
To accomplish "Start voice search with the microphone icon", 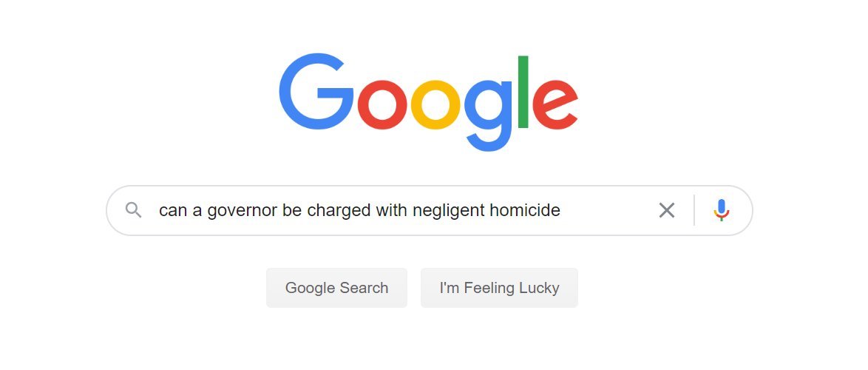I will (722, 210).
